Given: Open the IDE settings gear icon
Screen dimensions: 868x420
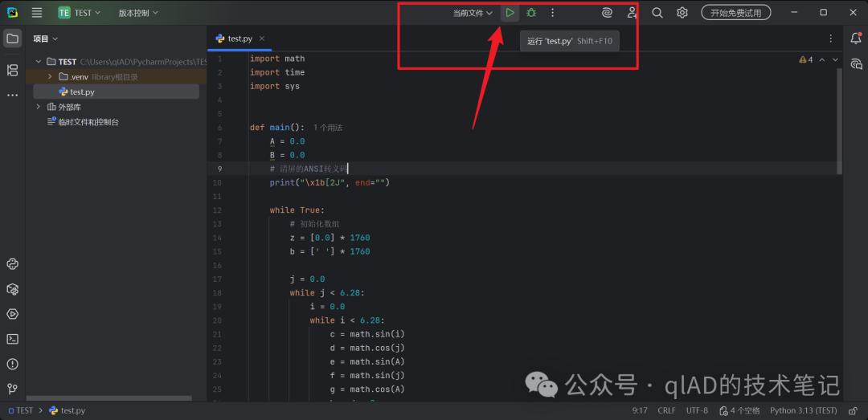Looking at the screenshot, I should (682, 13).
